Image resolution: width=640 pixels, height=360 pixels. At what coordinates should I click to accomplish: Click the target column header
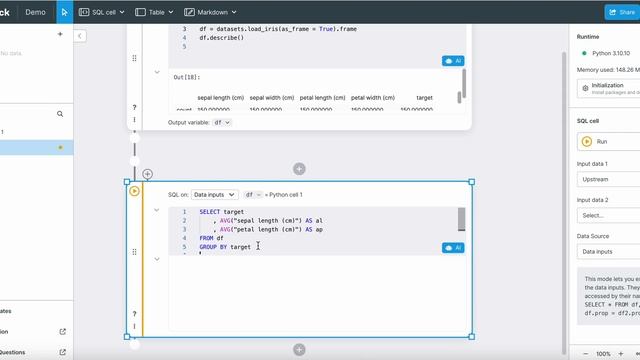(424, 98)
